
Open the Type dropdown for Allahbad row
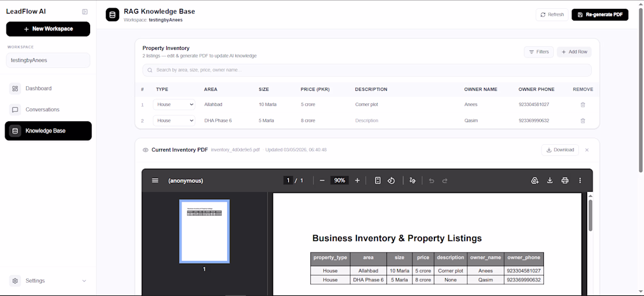[174, 104]
